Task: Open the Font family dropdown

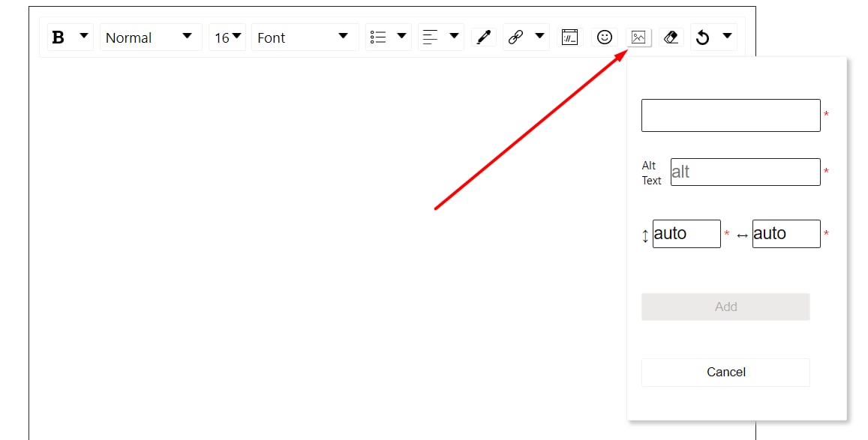Action: pyautogui.click(x=305, y=37)
